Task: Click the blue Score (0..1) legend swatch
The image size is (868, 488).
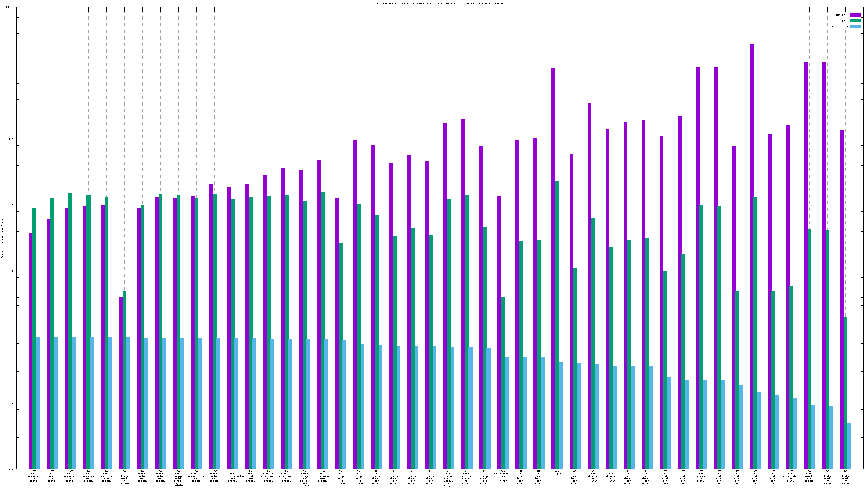Action: (x=855, y=27)
